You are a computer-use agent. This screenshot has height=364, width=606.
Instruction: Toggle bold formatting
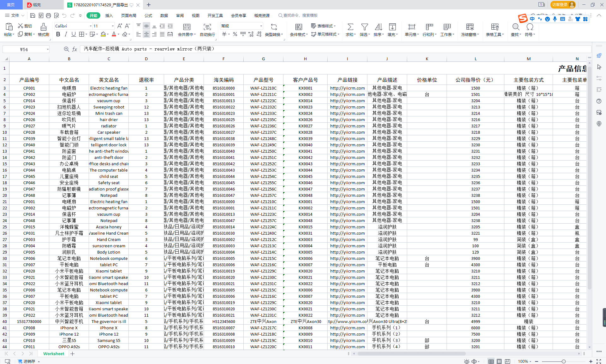58,34
